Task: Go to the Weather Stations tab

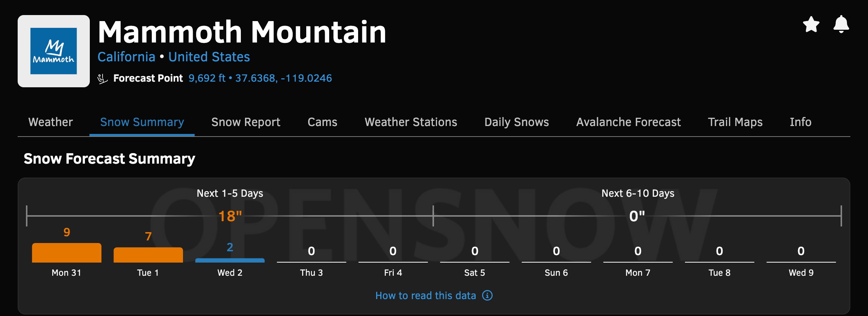Action: 411,122
